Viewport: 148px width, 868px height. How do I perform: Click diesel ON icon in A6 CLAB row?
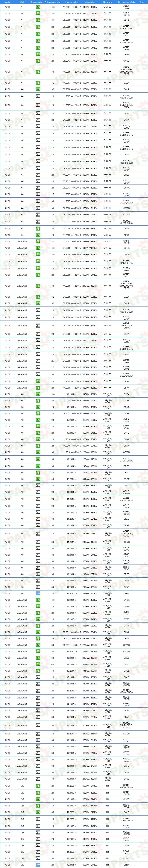tap(38, 519)
